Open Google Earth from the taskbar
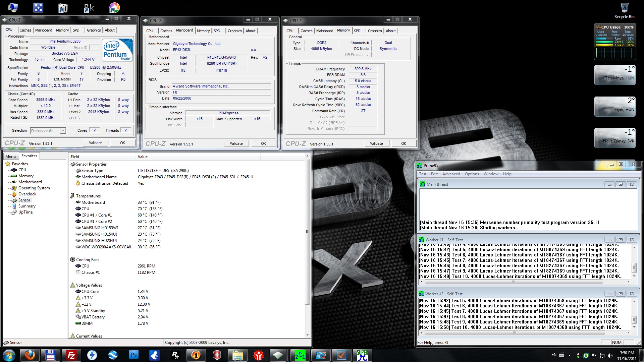Image resolution: width=644 pixels, height=362 pixels. pyautogui.click(x=113, y=355)
